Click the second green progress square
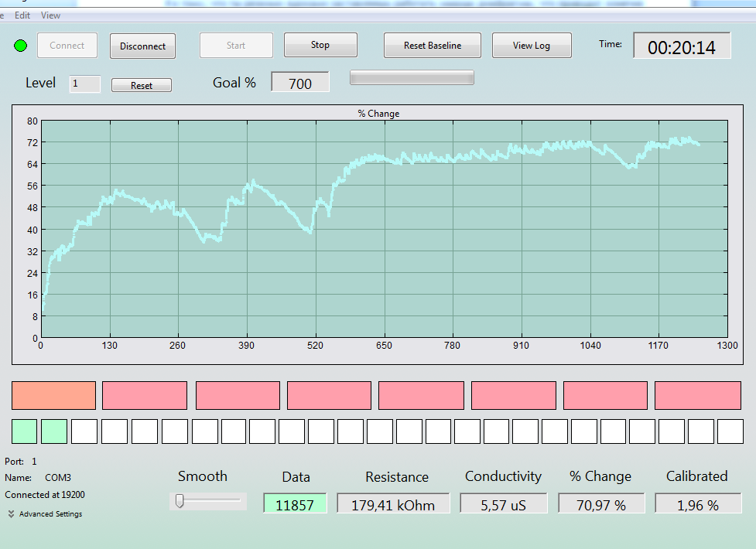 (54, 431)
